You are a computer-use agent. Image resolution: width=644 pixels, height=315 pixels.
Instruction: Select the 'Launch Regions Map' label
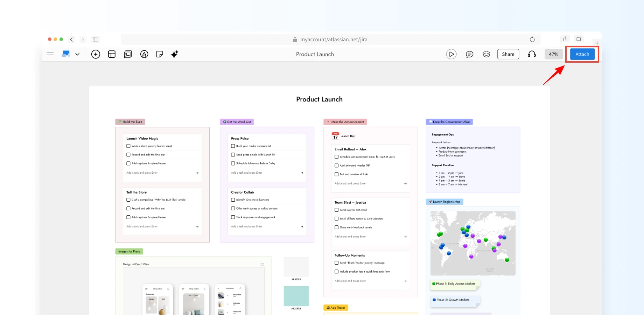[x=444, y=202]
